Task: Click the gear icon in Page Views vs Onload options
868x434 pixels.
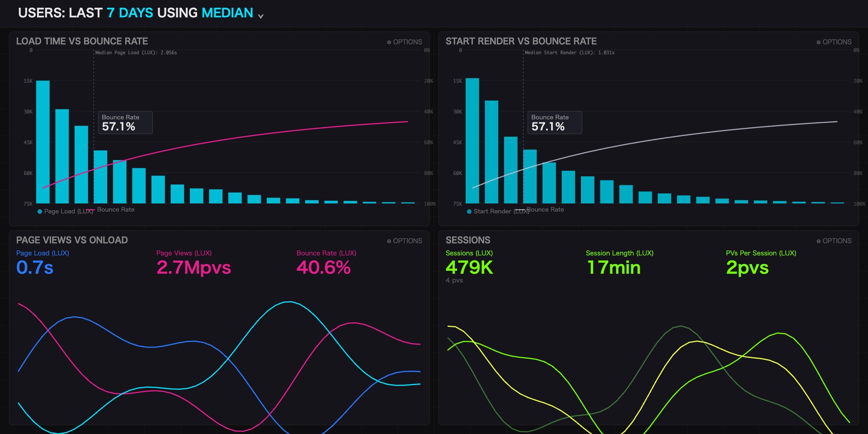Action: pos(389,241)
